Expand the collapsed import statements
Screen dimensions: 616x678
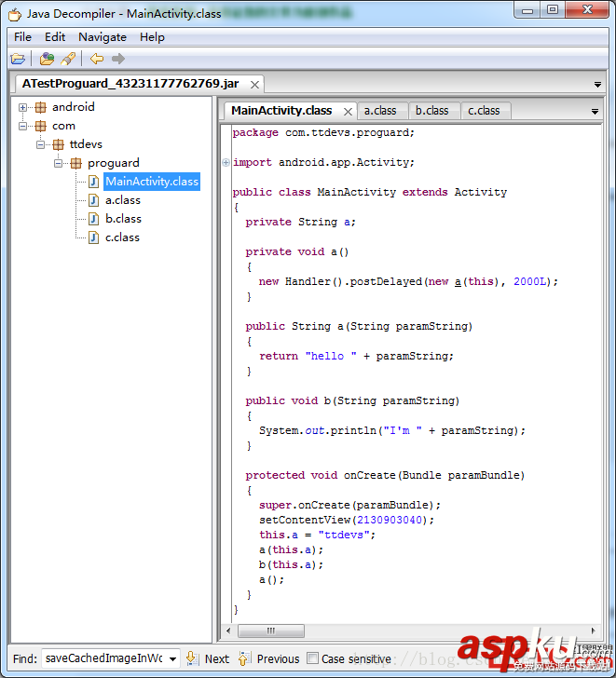226,163
